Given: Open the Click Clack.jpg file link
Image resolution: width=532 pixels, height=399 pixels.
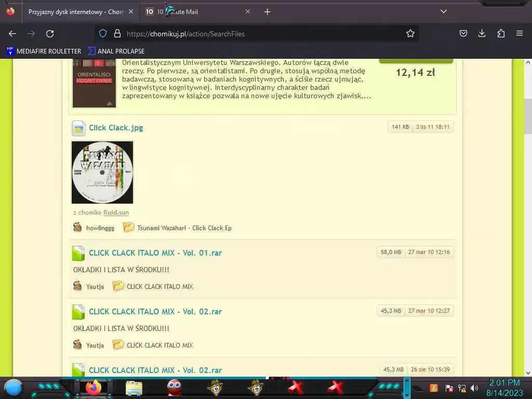Looking at the screenshot, I should (116, 128).
